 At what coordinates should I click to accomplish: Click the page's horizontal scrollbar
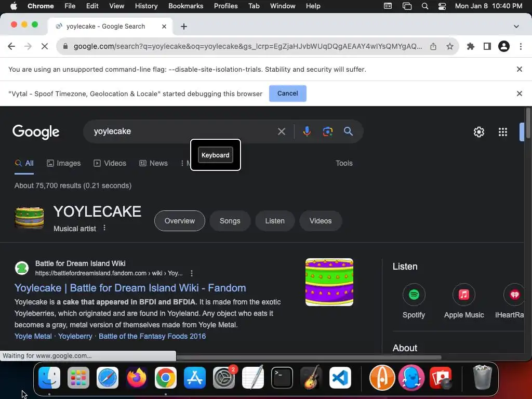309,357
